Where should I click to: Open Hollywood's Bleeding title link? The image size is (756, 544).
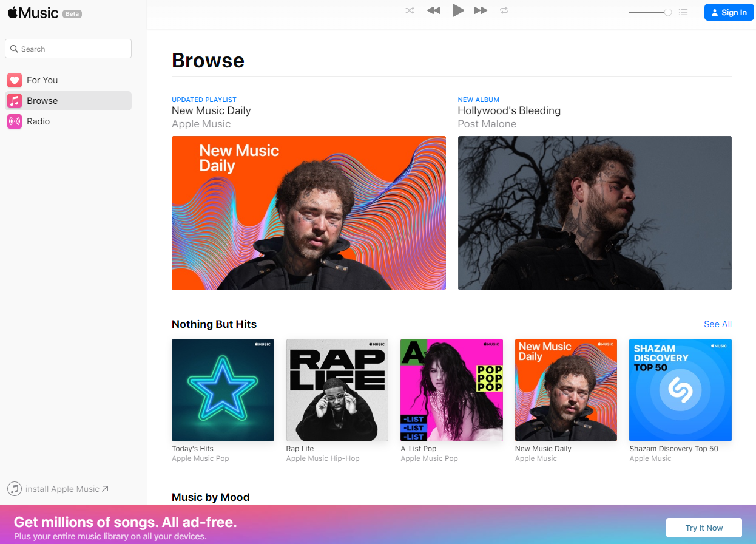(509, 110)
